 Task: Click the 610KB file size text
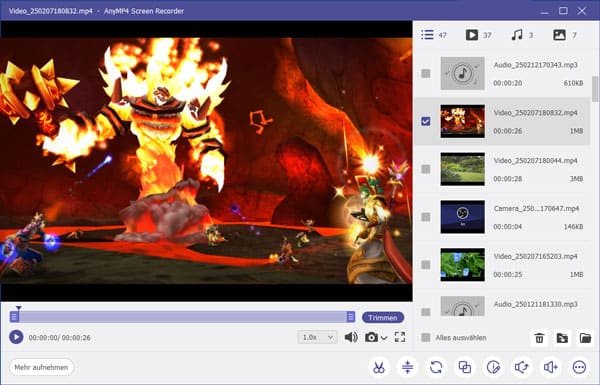573,83
